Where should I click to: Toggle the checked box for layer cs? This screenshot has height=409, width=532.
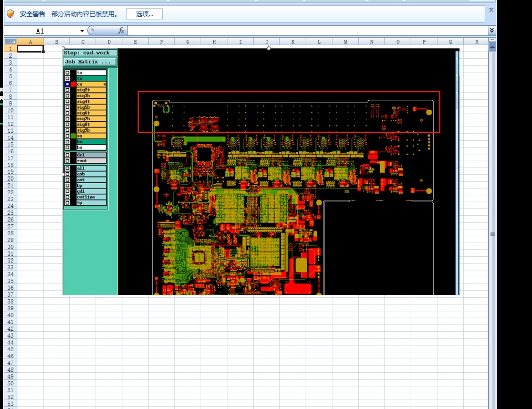[x=68, y=84]
